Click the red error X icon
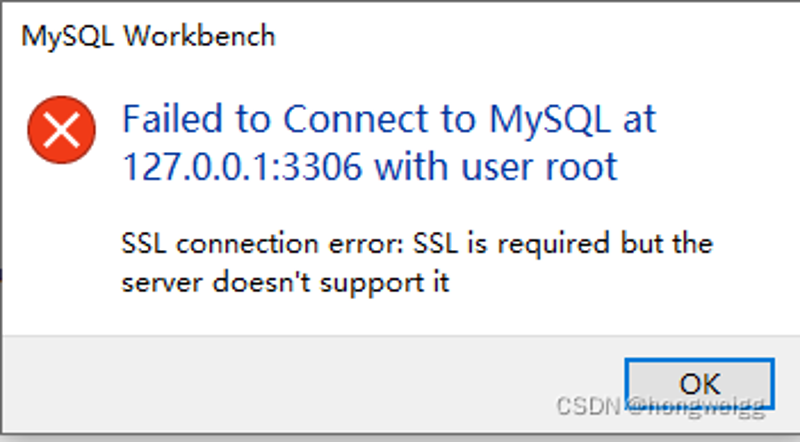Image resolution: width=800 pixels, height=442 pixels. click(61, 130)
